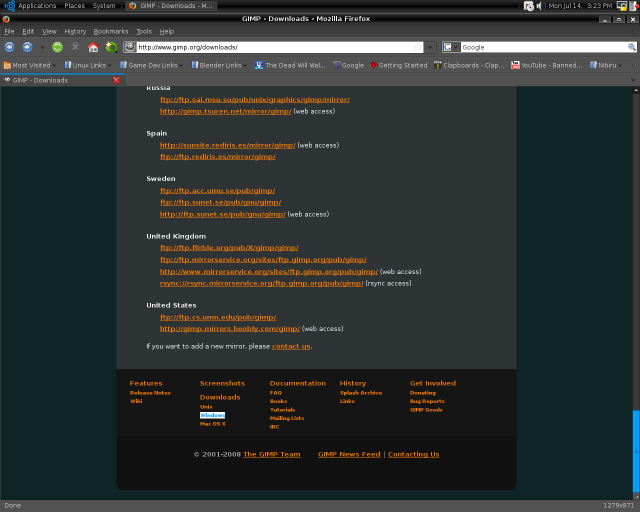Click the Google search input field
Viewport: 640px width, 512px height.
click(544, 47)
